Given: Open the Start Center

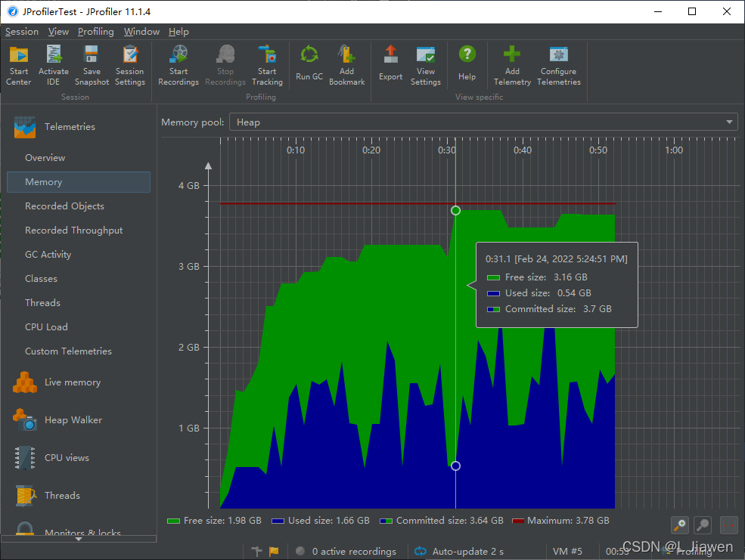Looking at the screenshot, I should click(x=18, y=65).
